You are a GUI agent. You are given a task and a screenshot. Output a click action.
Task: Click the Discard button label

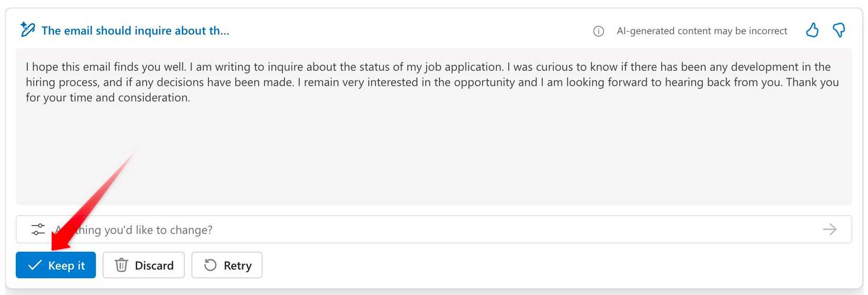click(x=154, y=266)
